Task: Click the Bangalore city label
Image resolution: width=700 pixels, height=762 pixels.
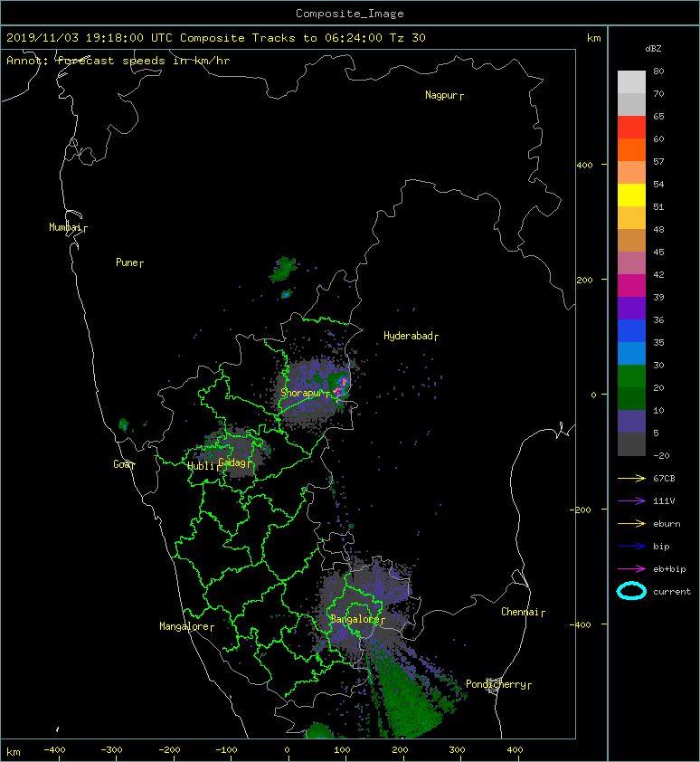Action: click(x=357, y=619)
